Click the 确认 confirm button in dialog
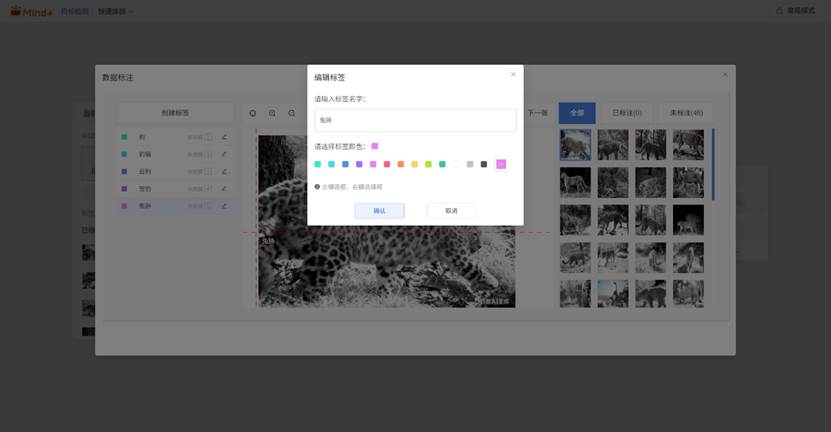The height and width of the screenshot is (432, 831). pyautogui.click(x=379, y=211)
